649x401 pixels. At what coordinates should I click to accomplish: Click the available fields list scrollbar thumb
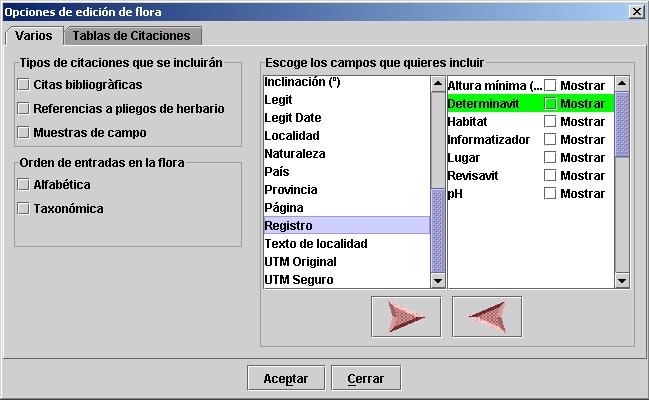(x=438, y=231)
